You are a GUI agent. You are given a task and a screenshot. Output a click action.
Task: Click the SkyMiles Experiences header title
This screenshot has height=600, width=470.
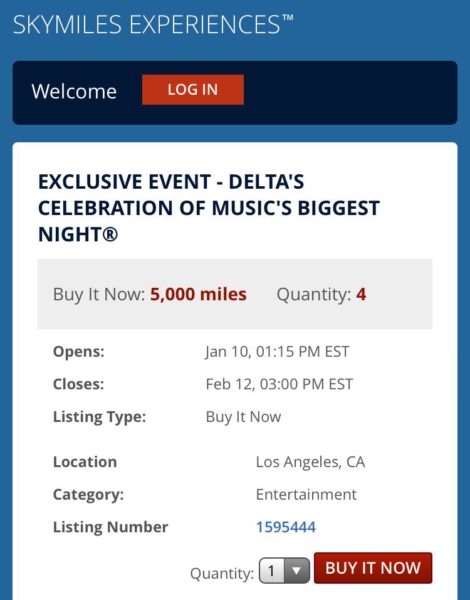click(x=153, y=24)
